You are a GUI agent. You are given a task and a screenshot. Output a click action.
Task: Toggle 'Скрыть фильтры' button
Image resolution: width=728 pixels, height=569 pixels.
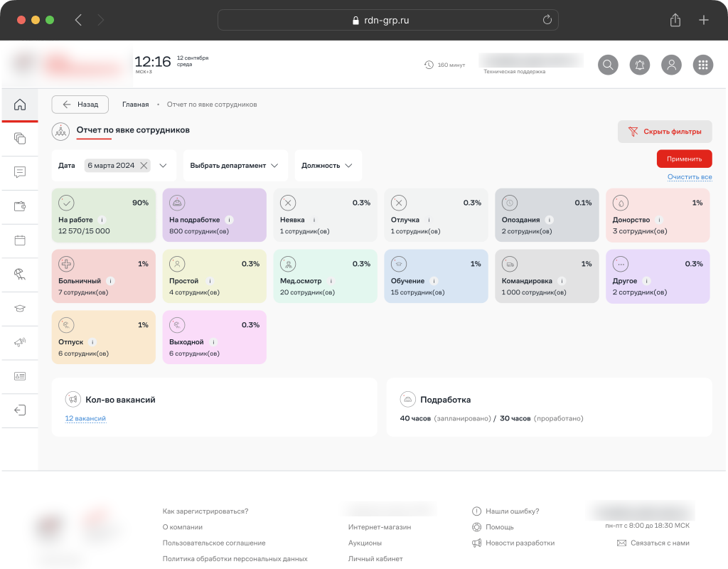(665, 132)
